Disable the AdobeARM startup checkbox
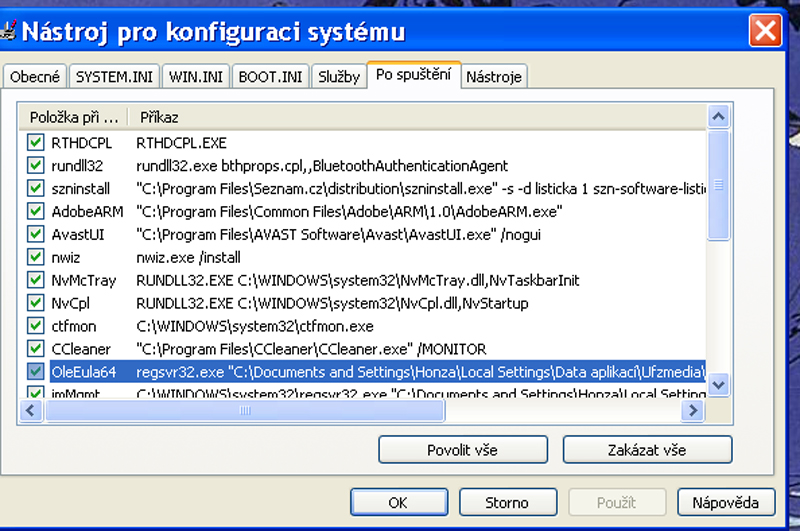The image size is (800, 531). click(x=36, y=211)
